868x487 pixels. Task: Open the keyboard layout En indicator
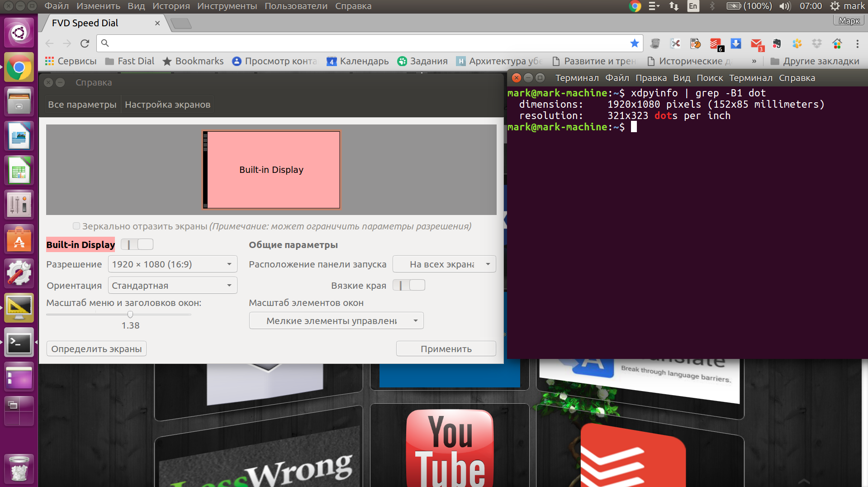click(693, 6)
